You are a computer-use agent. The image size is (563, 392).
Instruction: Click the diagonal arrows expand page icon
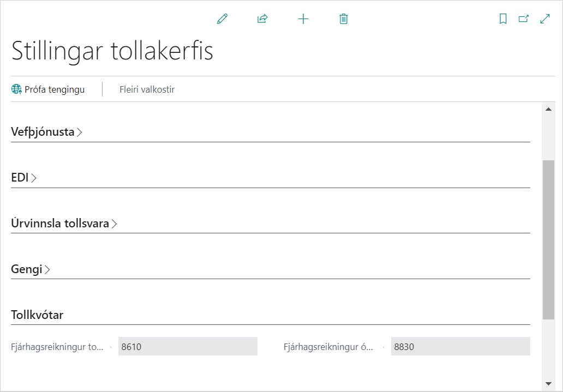click(544, 19)
